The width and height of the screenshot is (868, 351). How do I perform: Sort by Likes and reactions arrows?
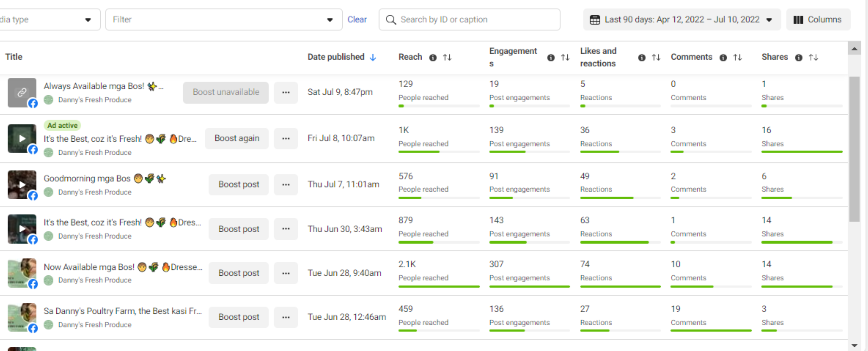[x=656, y=57]
